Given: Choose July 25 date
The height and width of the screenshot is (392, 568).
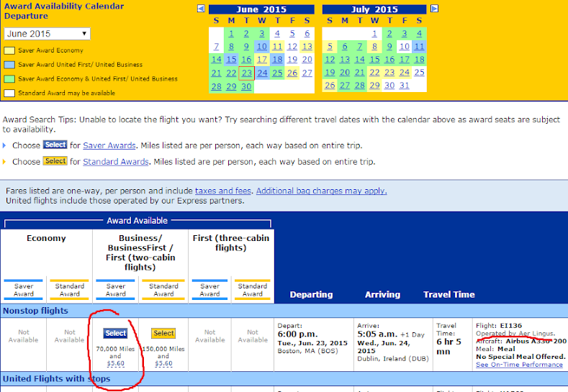Looking at the screenshot, I should (419, 73).
